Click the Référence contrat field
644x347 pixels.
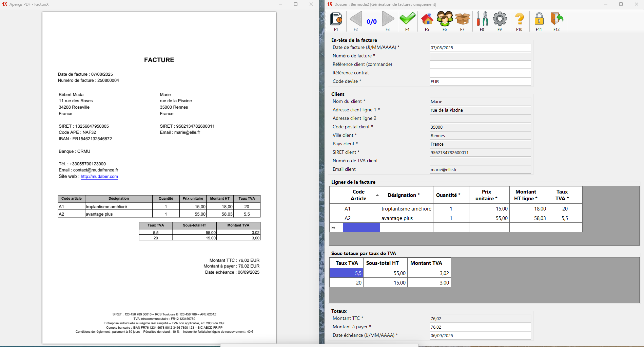(x=480, y=73)
